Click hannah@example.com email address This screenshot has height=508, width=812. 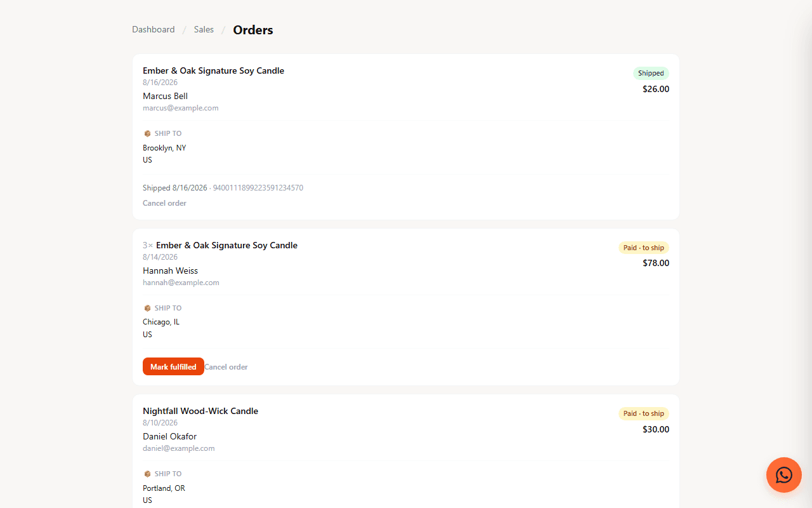[x=181, y=283]
